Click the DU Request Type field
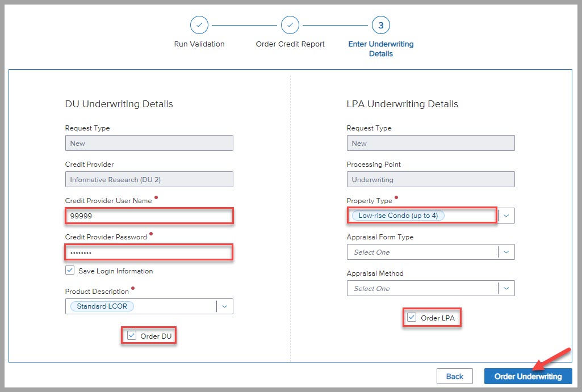 149,143
